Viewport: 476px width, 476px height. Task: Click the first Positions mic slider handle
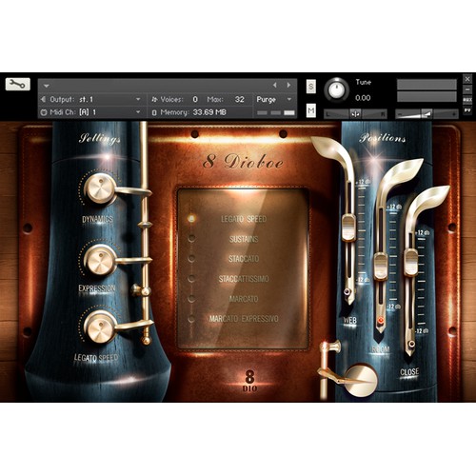[348, 228]
